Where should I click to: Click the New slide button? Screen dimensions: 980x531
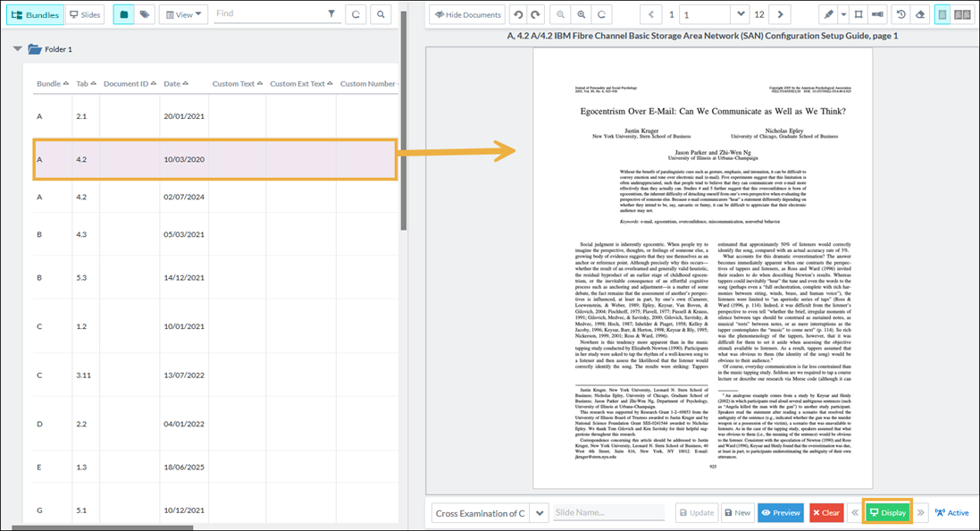[x=738, y=513]
